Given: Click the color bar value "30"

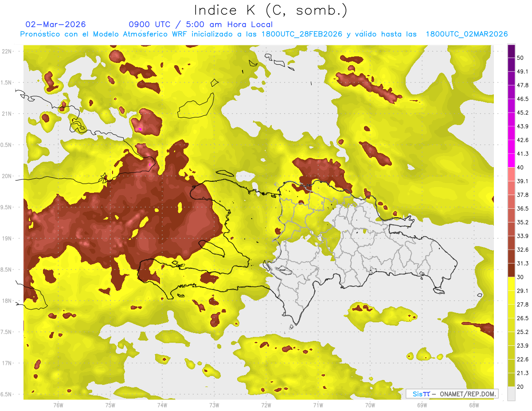Looking at the screenshot, I should (520, 277).
